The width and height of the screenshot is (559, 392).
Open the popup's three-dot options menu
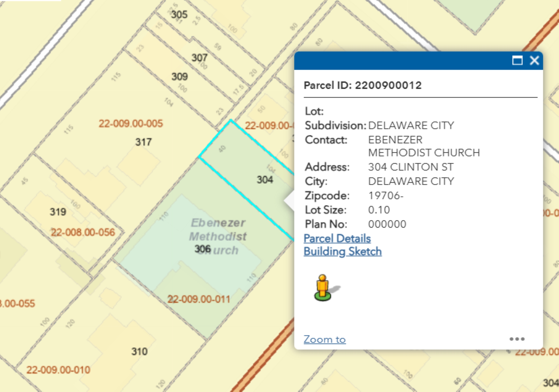[x=517, y=339]
